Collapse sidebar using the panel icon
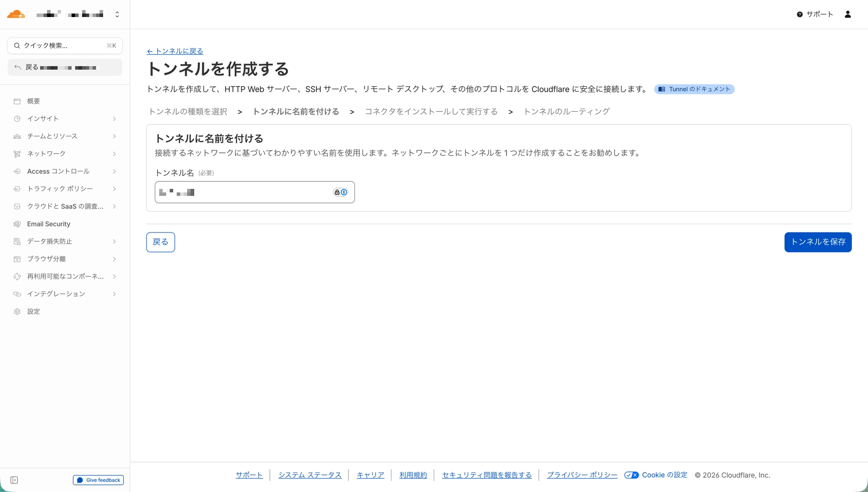This screenshot has height=492, width=868. pyautogui.click(x=14, y=480)
